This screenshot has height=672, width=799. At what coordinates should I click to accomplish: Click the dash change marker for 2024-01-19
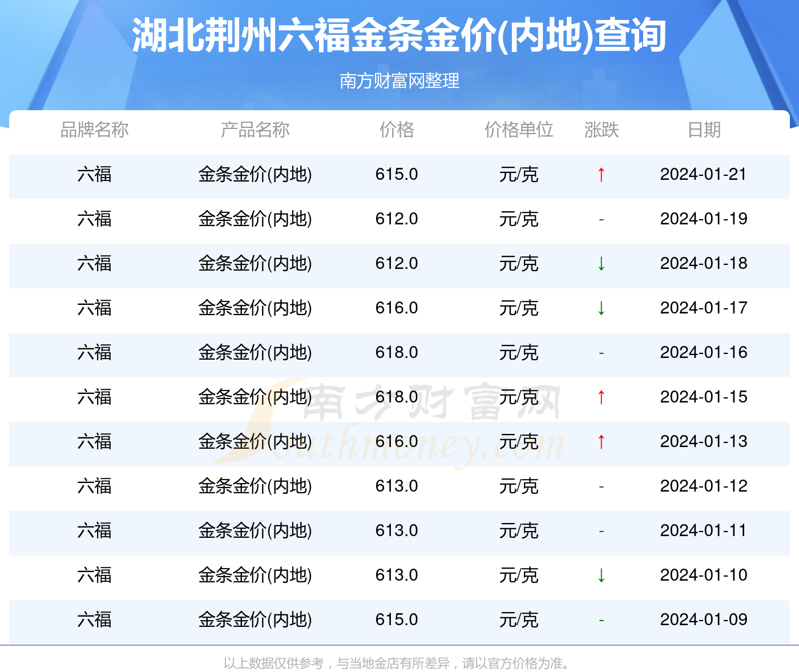tap(601, 220)
